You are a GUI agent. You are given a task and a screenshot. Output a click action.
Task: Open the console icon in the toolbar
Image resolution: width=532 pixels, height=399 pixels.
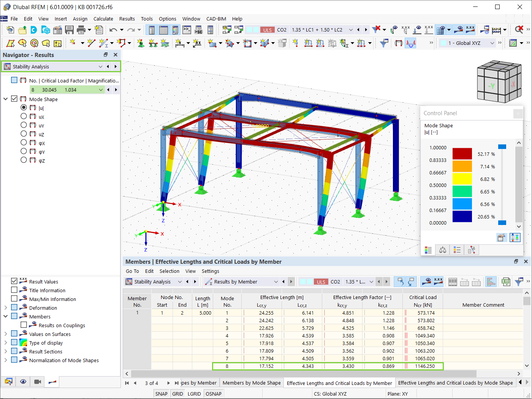point(187,30)
